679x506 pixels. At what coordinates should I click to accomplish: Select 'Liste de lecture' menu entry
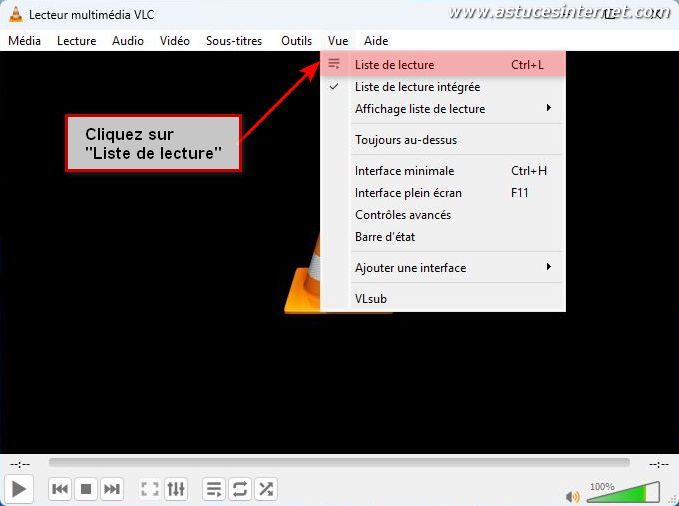pyautogui.click(x=395, y=65)
